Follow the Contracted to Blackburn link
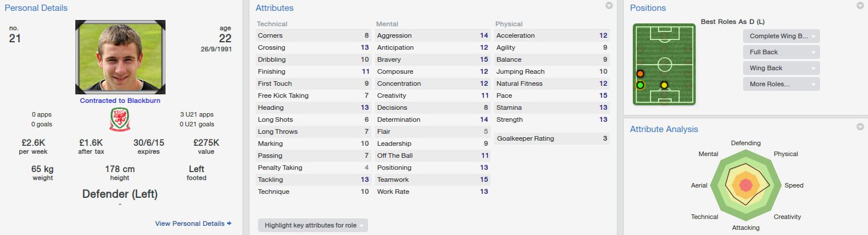 pos(120,101)
